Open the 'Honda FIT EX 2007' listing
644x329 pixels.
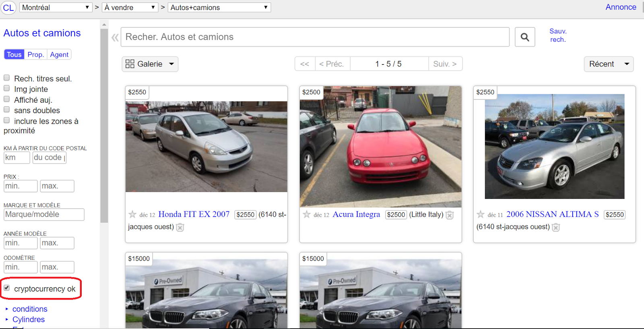pos(194,214)
